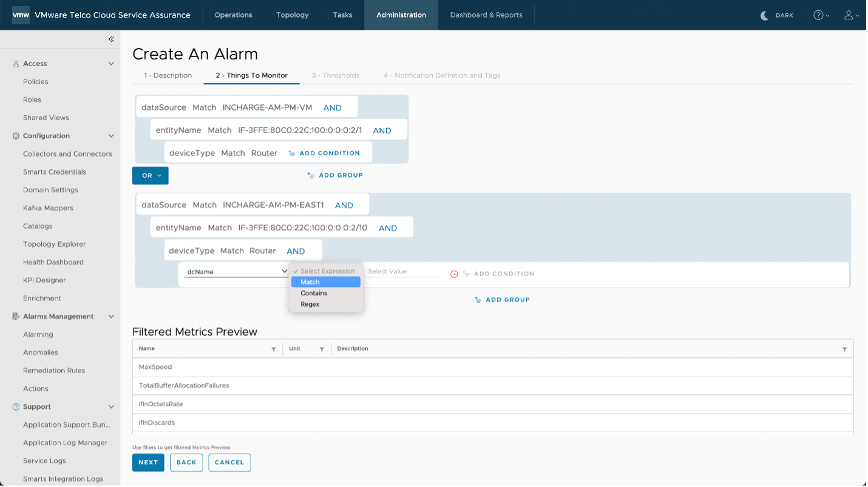
Task: Collapse the sidebar with double chevron
Action: point(111,39)
